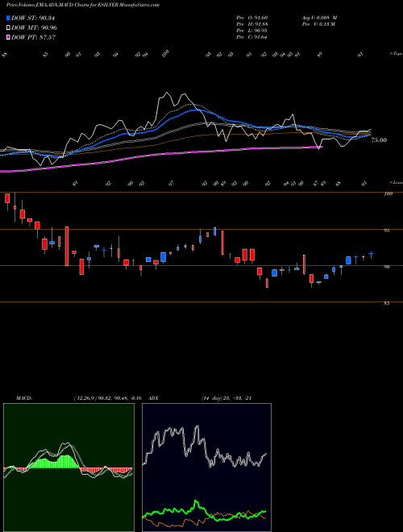Screen dimensions: 403x532
Task: Click the last blue candlestick on the right
Action: (371, 253)
